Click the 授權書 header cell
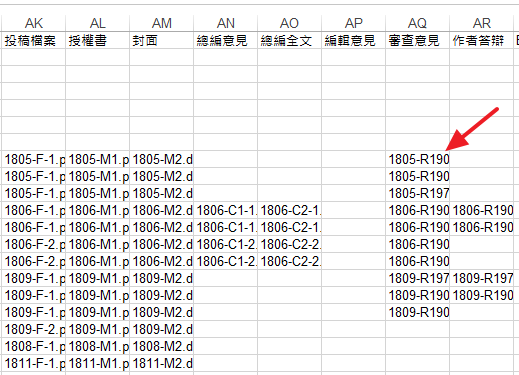519x375 pixels. tap(97, 41)
